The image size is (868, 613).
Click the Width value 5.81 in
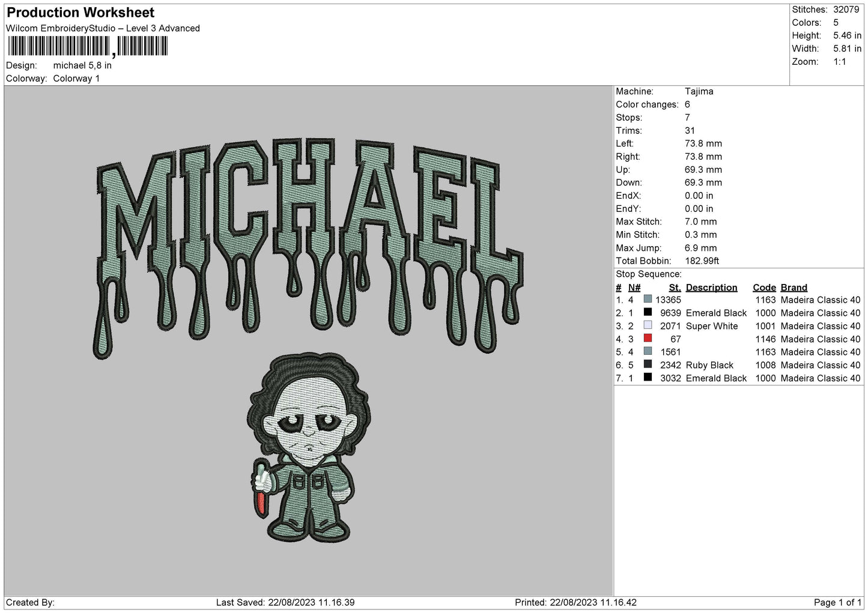pyautogui.click(x=848, y=49)
